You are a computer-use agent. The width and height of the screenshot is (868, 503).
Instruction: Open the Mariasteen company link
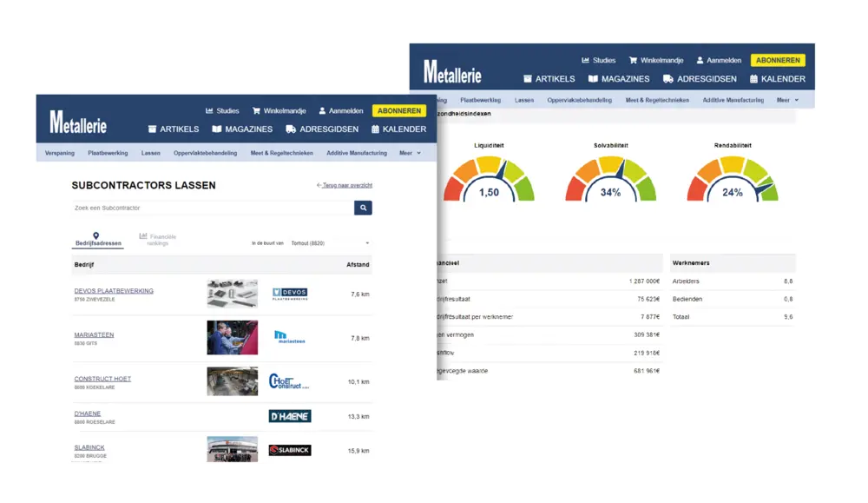(x=94, y=334)
